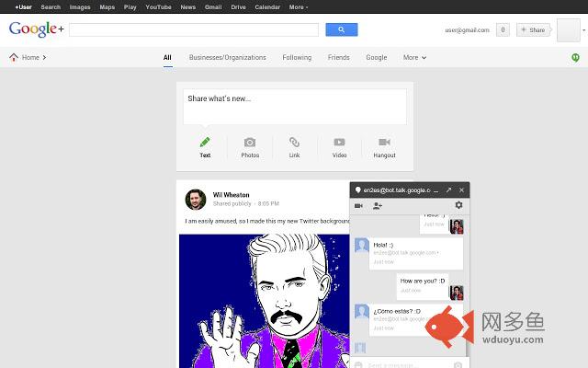The width and height of the screenshot is (588, 368).
Task: Open Play in the top bar
Action: pyautogui.click(x=130, y=7)
